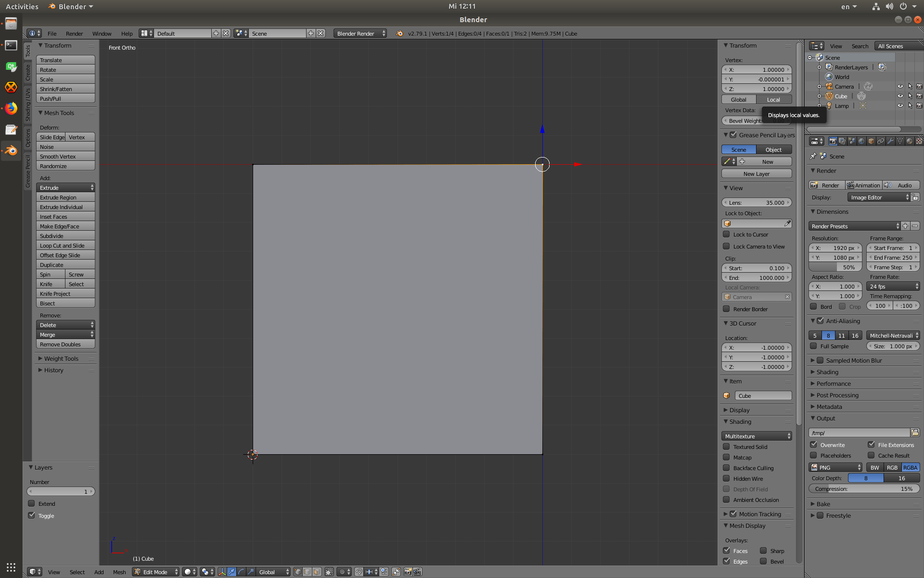924x578 pixels.
Task: Click the Subdivide button
Action: point(65,236)
